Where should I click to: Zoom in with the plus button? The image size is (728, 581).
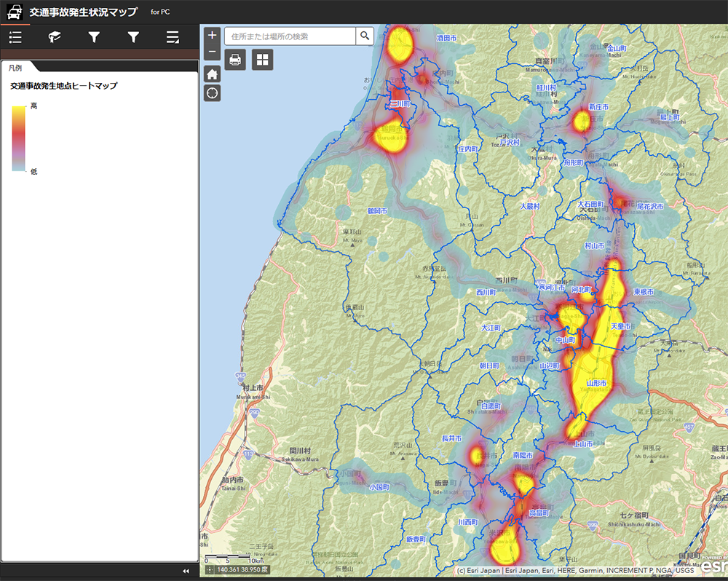(x=212, y=35)
